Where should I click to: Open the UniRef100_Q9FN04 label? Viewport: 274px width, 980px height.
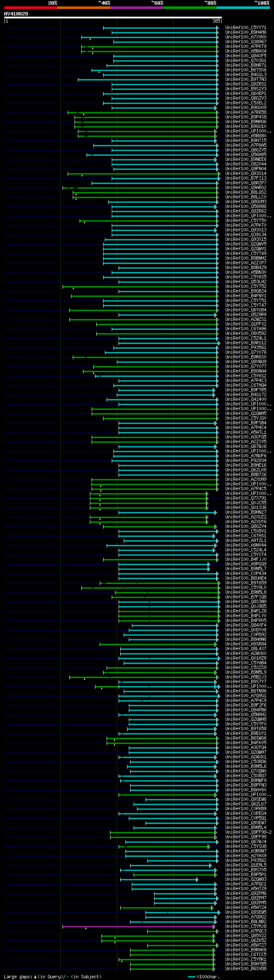246,169
